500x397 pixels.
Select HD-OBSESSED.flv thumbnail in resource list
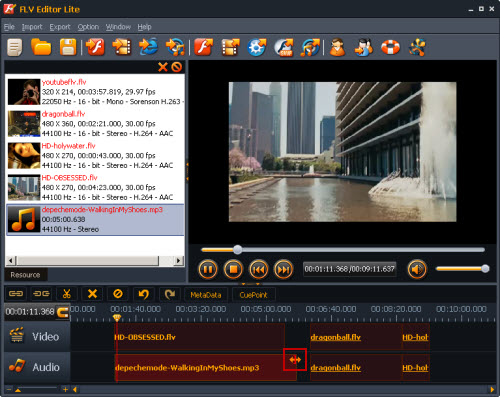tap(24, 187)
